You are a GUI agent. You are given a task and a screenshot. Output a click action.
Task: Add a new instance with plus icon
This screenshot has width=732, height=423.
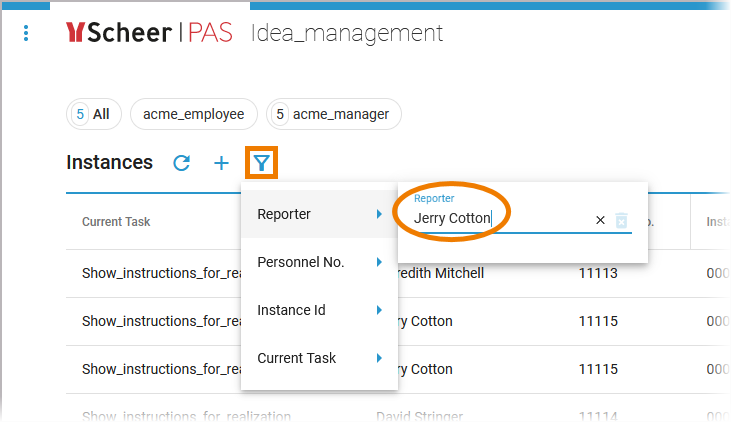[x=221, y=163]
